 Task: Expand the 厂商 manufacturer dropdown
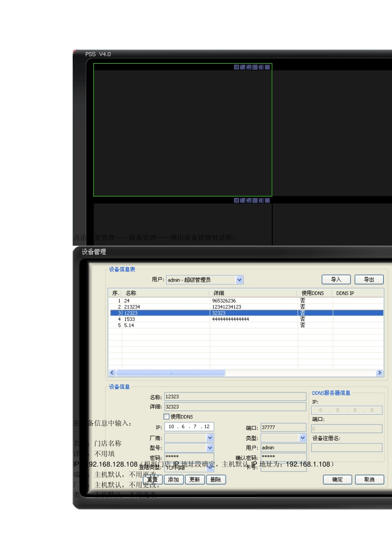coord(210,438)
